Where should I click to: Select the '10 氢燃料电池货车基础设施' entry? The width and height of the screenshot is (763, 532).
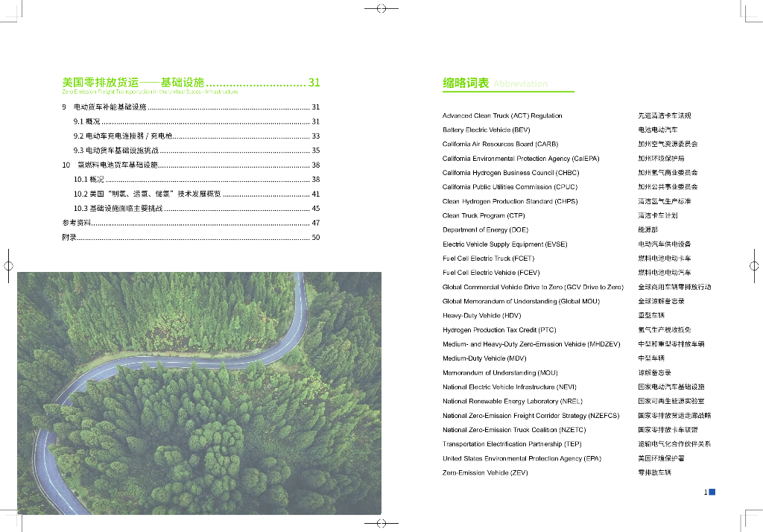pos(191,165)
